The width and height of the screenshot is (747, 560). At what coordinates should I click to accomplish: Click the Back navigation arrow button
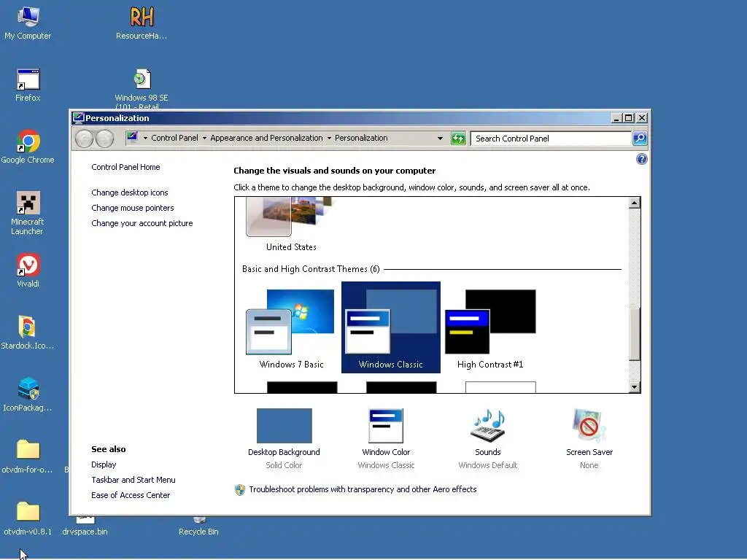(85, 139)
